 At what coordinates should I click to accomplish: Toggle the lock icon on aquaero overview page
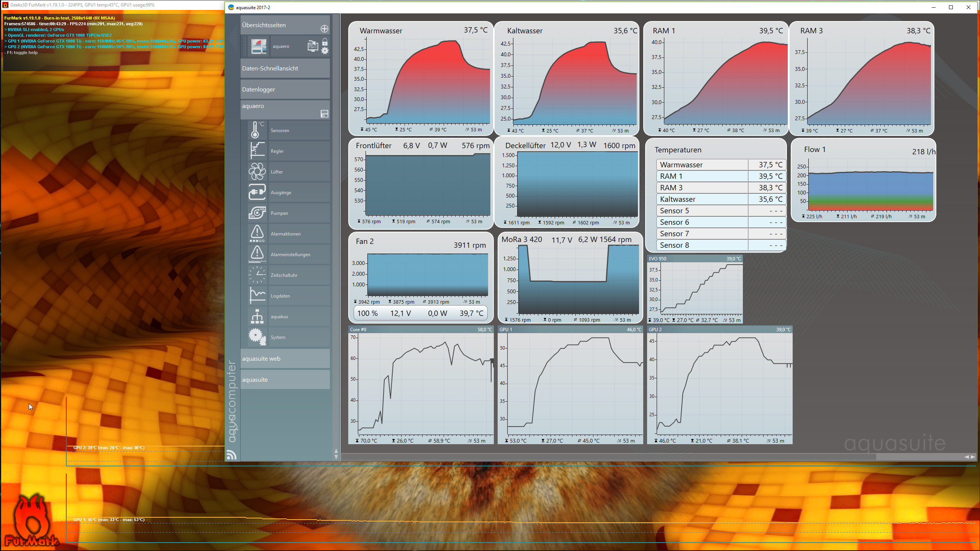tap(325, 41)
